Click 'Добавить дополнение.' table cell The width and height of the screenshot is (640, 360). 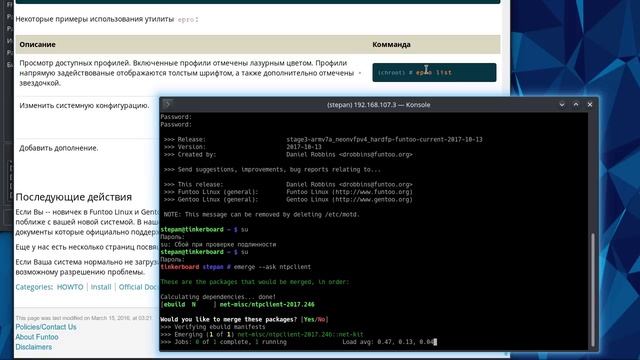pos(59,148)
